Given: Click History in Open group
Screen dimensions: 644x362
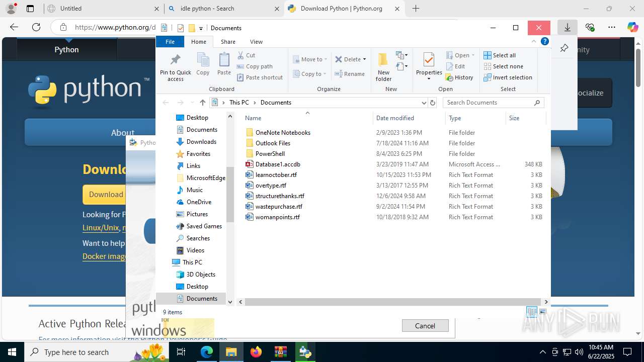Looking at the screenshot, I should click(x=459, y=77).
